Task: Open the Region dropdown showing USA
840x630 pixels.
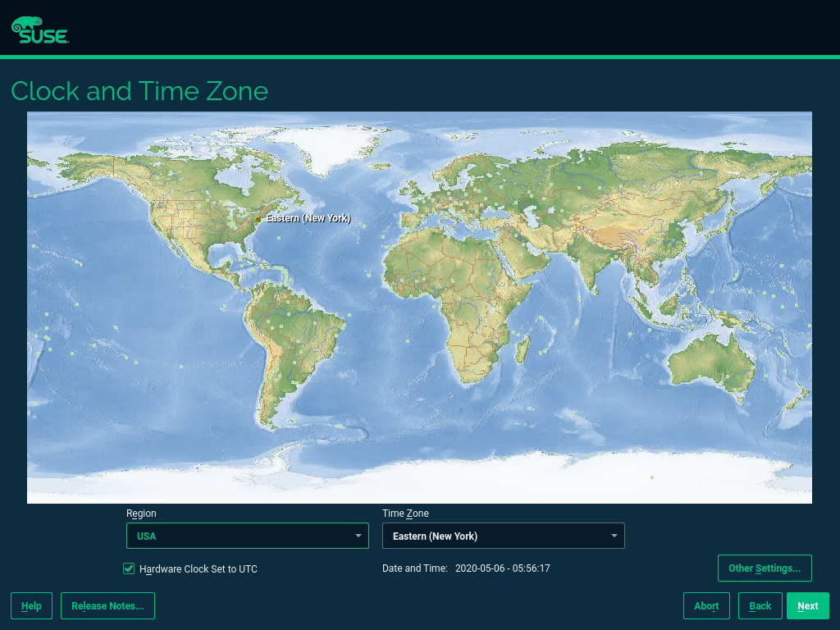Action: pos(247,536)
